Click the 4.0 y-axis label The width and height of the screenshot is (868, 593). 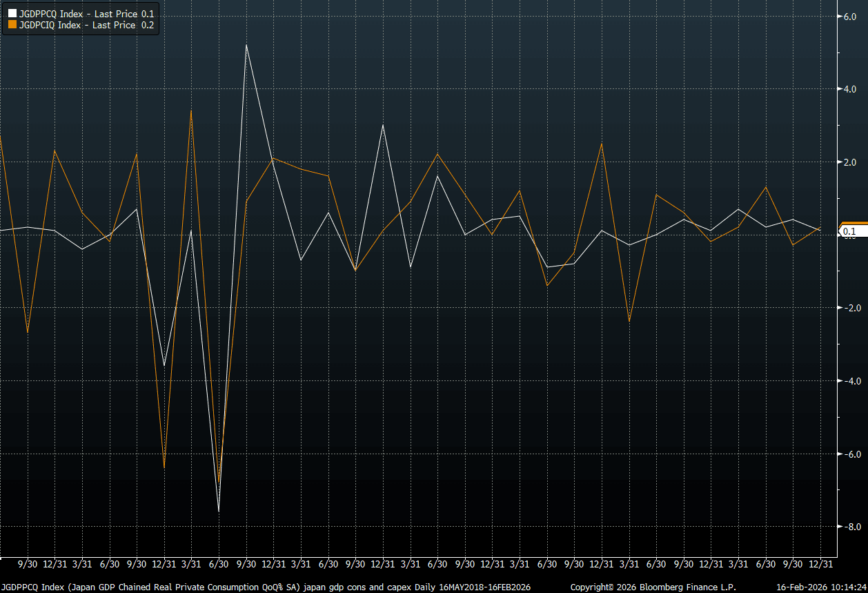848,89
